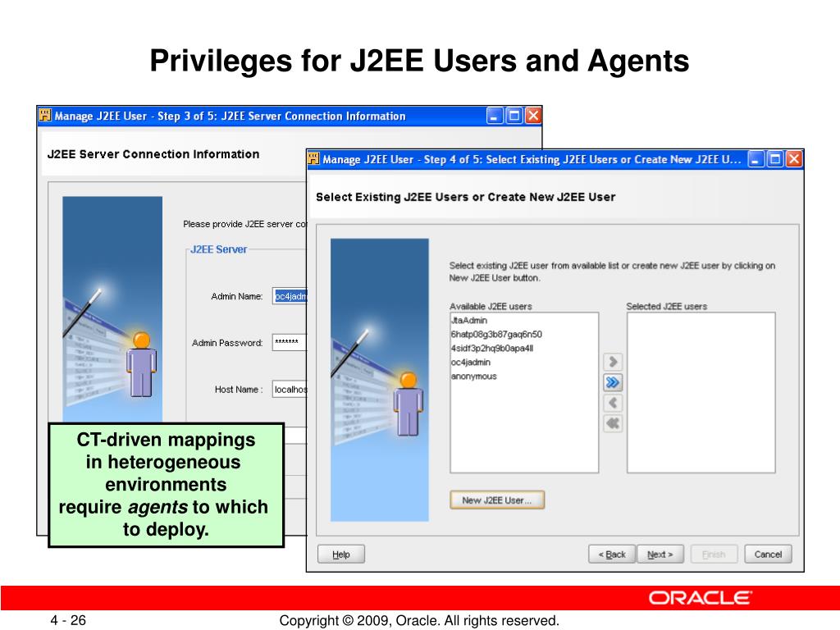Click J2EE Server Connection Information heading
This screenshot has width=840, height=630.
153,154
